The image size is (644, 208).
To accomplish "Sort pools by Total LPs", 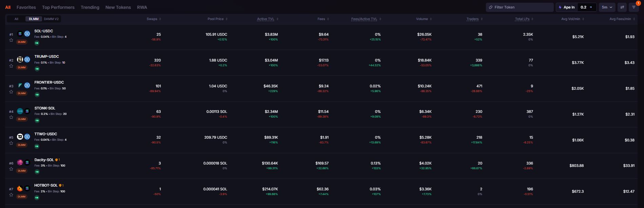I will click(524, 19).
